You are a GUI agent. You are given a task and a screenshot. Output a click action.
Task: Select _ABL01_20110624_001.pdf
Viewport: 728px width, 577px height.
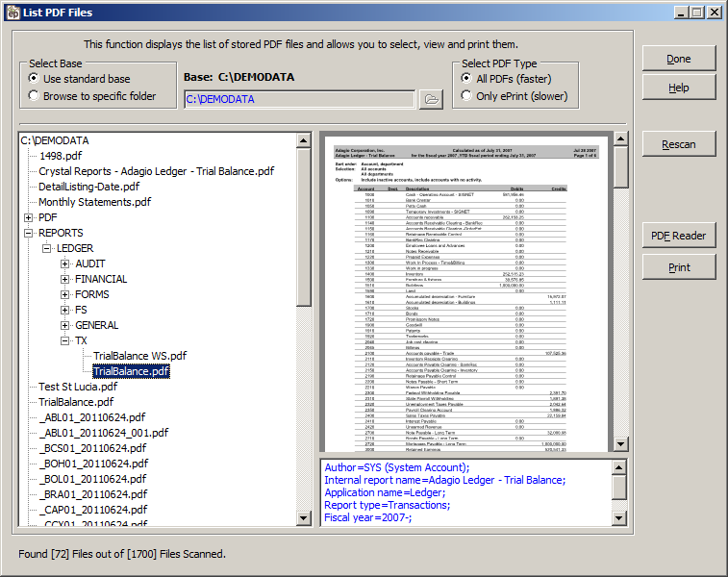[104, 433]
